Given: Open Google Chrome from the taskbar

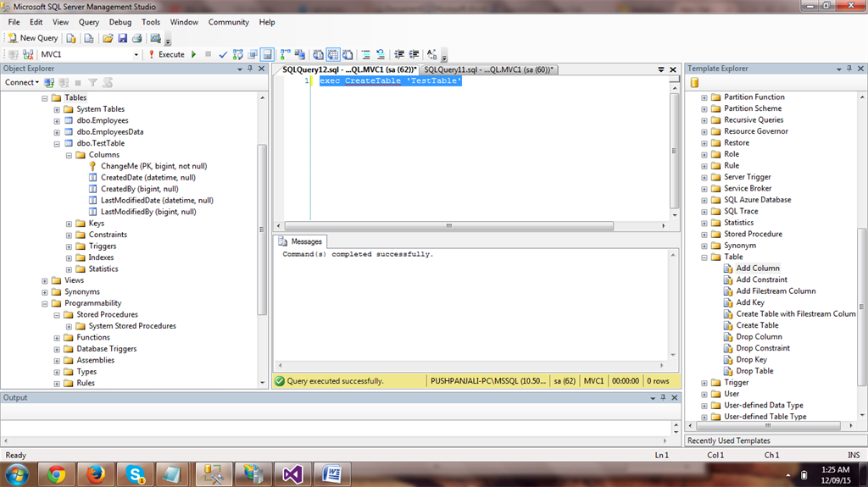Looking at the screenshot, I should 56,474.
